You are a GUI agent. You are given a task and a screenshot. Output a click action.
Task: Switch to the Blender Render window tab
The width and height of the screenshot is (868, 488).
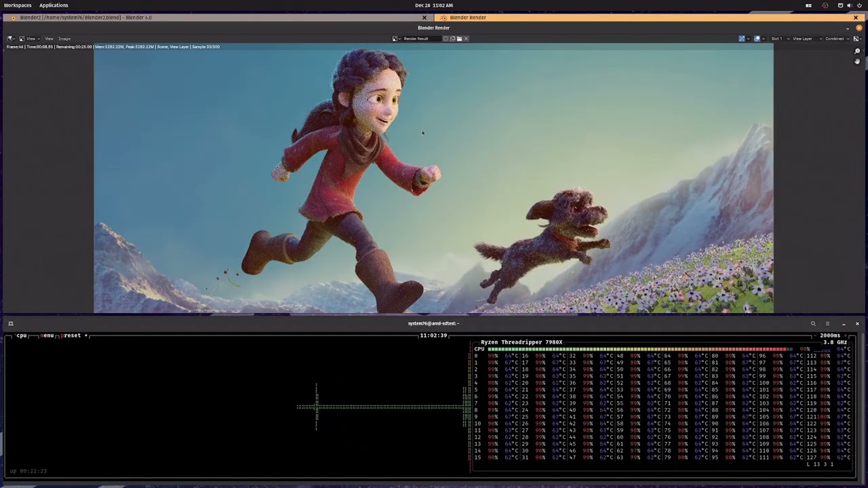pos(468,18)
